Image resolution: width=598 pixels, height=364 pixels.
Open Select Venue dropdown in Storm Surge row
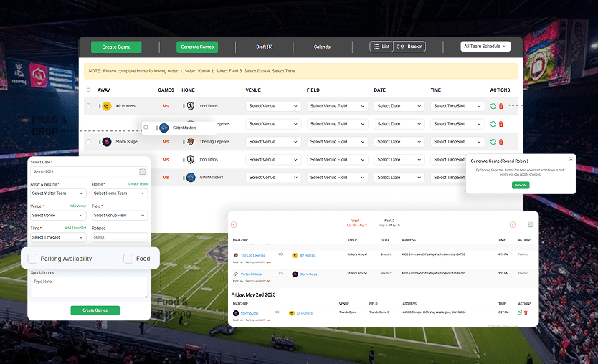tap(273, 142)
